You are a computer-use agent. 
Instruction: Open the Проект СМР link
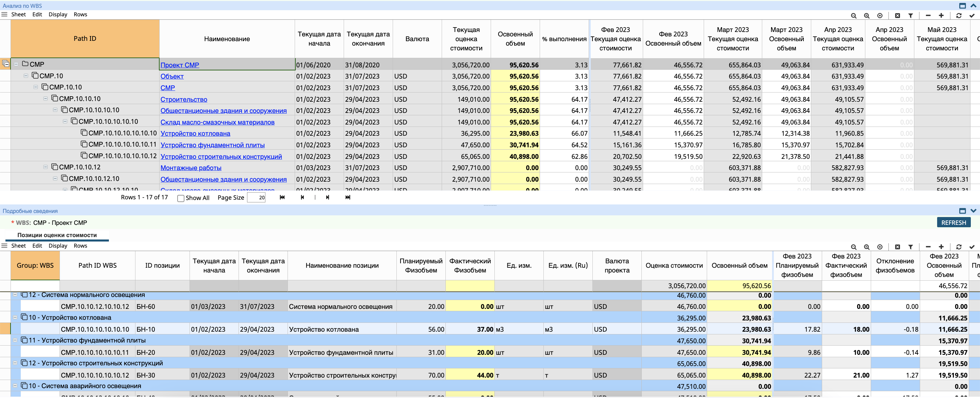pyautogui.click(x=180, y=65)
